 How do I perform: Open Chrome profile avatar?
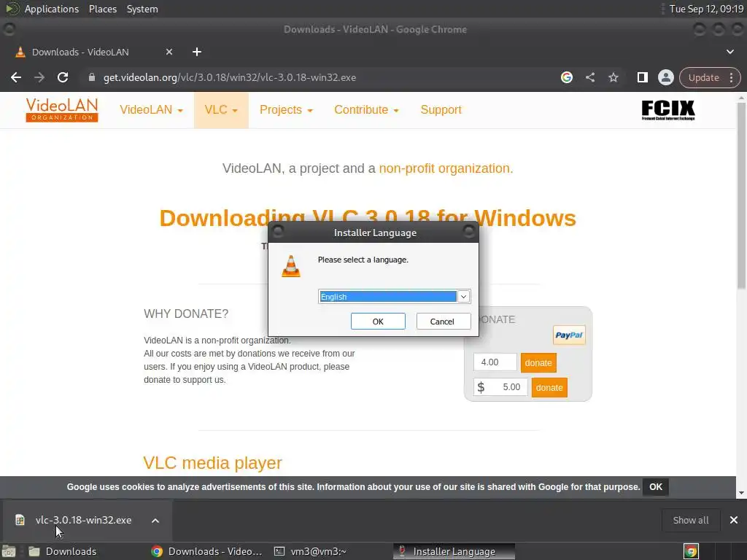[x=665, y=77]
